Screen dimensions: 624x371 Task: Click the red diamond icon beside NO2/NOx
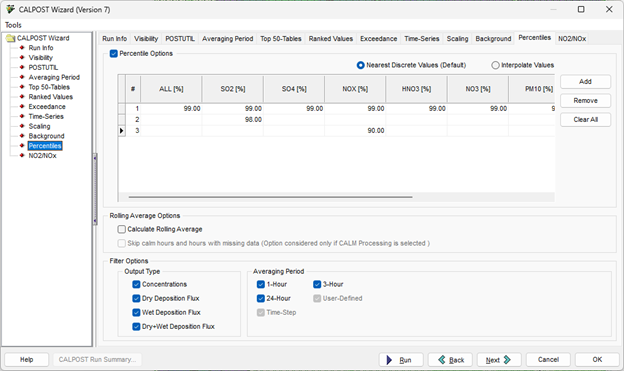22,156
